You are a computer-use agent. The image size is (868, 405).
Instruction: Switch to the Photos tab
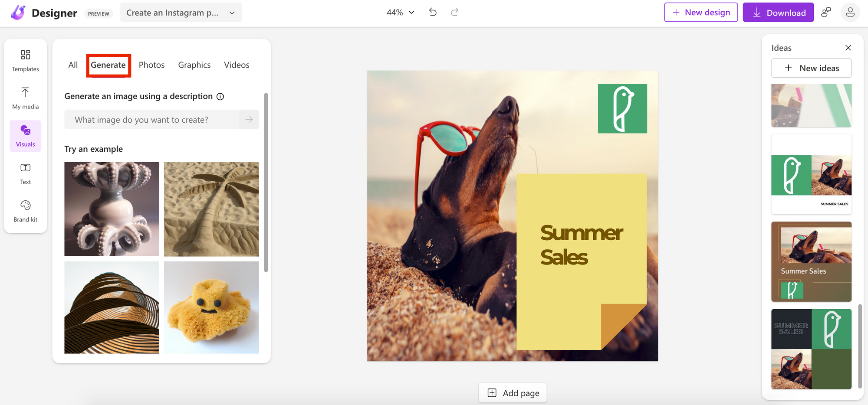[x=151, y=65]
